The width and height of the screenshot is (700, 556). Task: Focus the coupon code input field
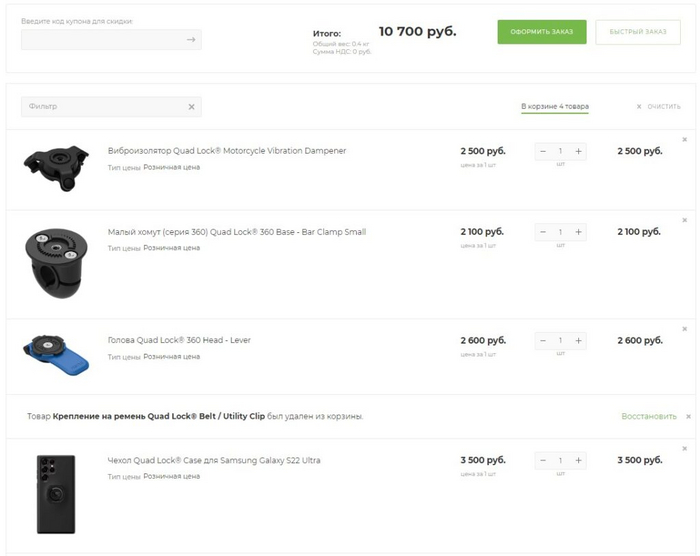(102, 40)
